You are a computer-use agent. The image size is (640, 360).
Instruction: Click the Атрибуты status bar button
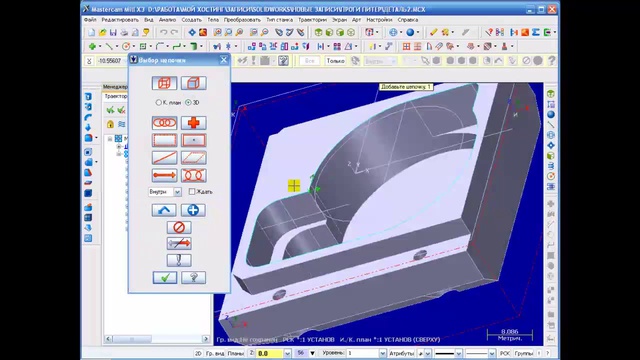pos(402,353)
